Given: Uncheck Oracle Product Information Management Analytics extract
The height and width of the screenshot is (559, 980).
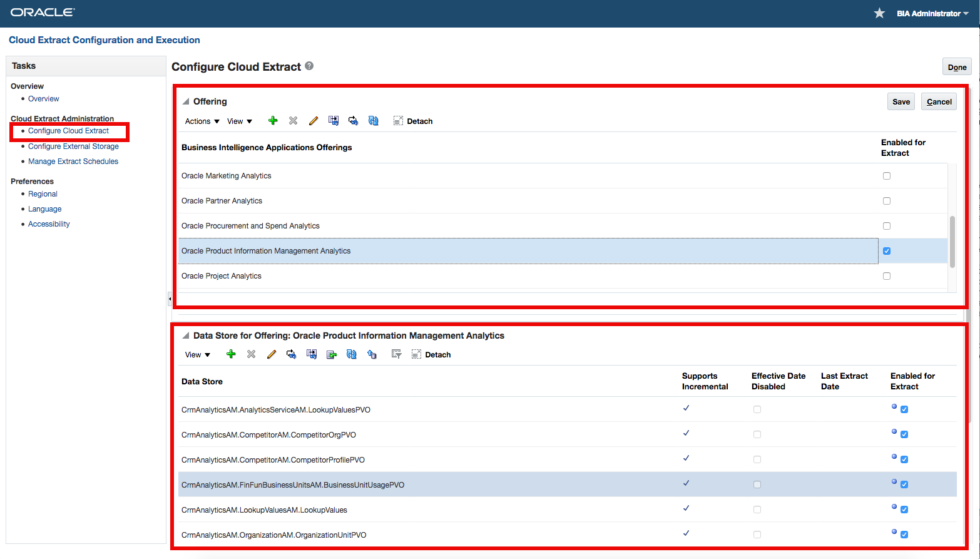Looking at the screenshot, I should click(x=886, y=251).
